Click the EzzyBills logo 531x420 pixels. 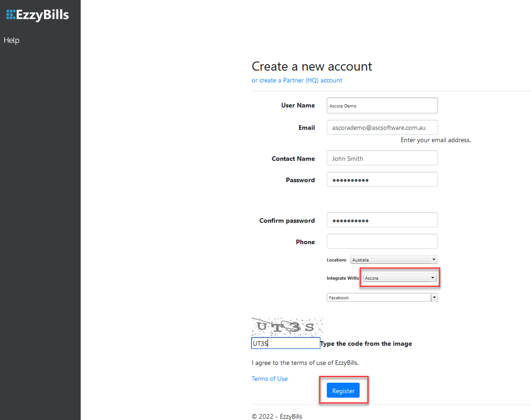[37, 15]
